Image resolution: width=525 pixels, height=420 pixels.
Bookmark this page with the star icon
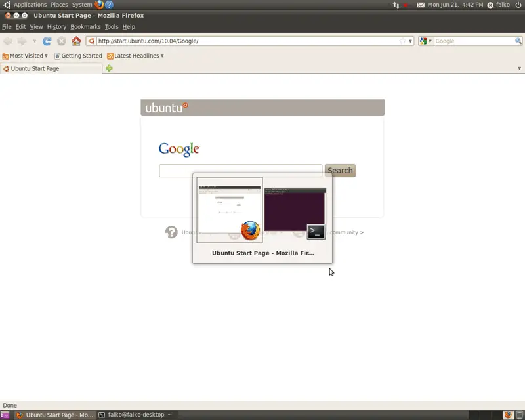pyautogui.click(x=402, y=41)
